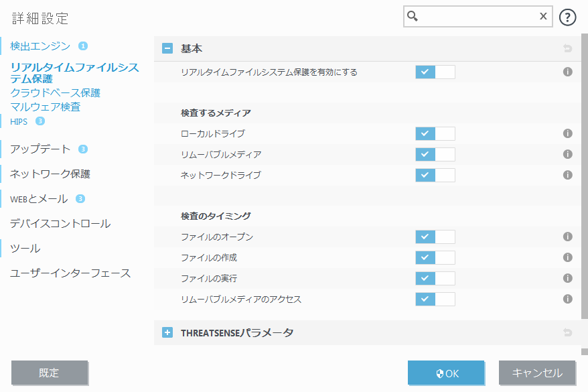Click the 既定 defaults button
Screen dimensions: 588x392
point(50,373)
